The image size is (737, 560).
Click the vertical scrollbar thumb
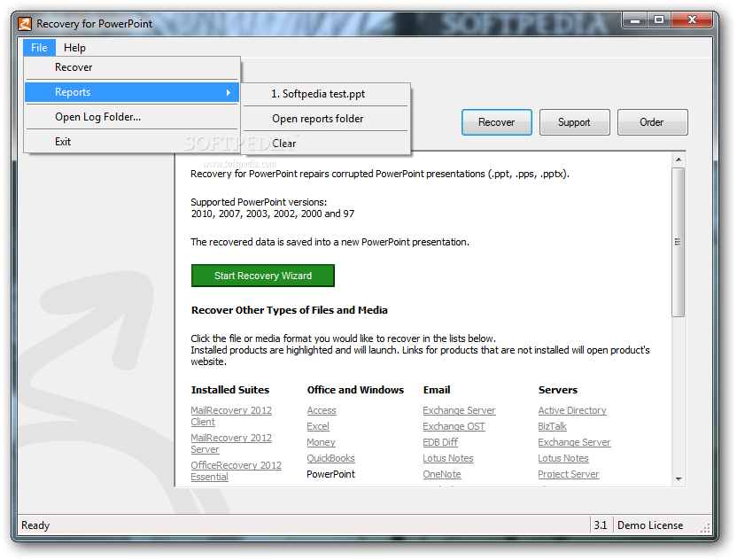679,242
